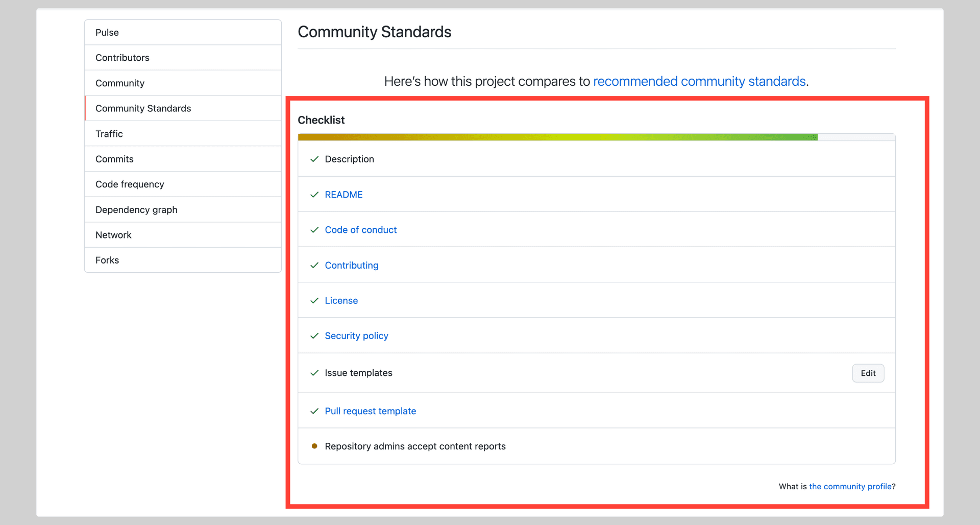Viewport: 980px width, 525px height.
Task: Open the Dependency graph
Action: [183, 209]
